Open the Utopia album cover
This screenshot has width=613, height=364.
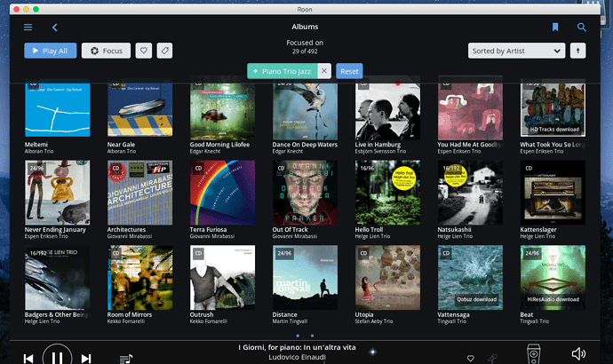point(387,278)
